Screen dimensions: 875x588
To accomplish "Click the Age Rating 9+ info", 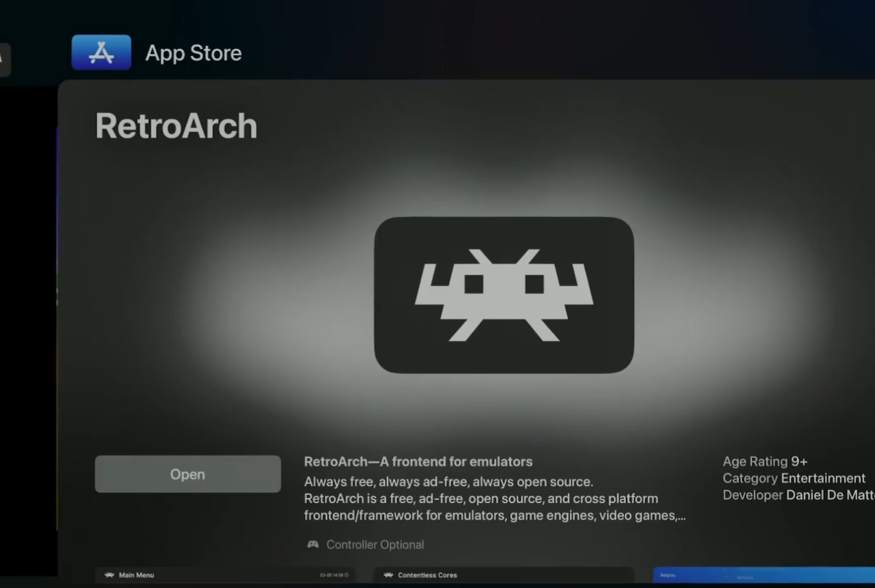I will point(765,462).
